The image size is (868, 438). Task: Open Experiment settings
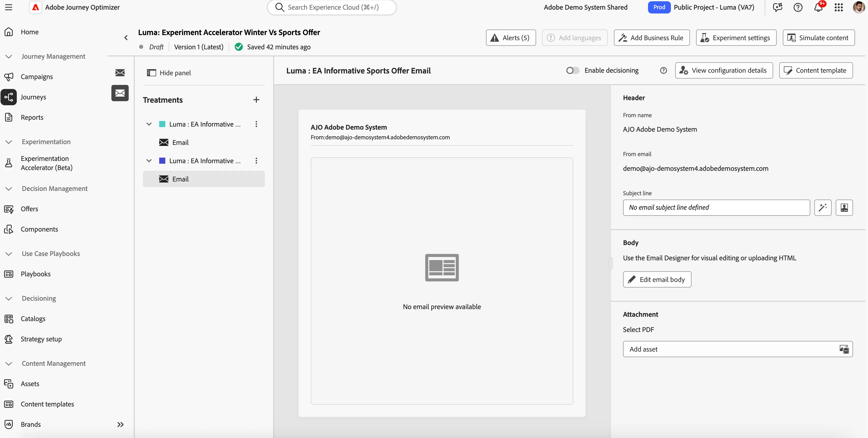pyautogui.click(x=736, y=38)
